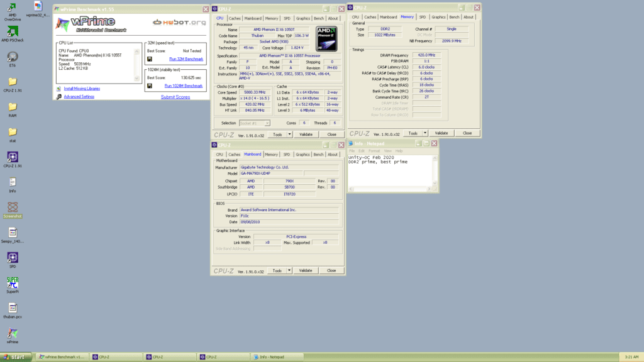Click the wrench icon next to Advanced Settings

pyautogui.click(x=58, y=97)
